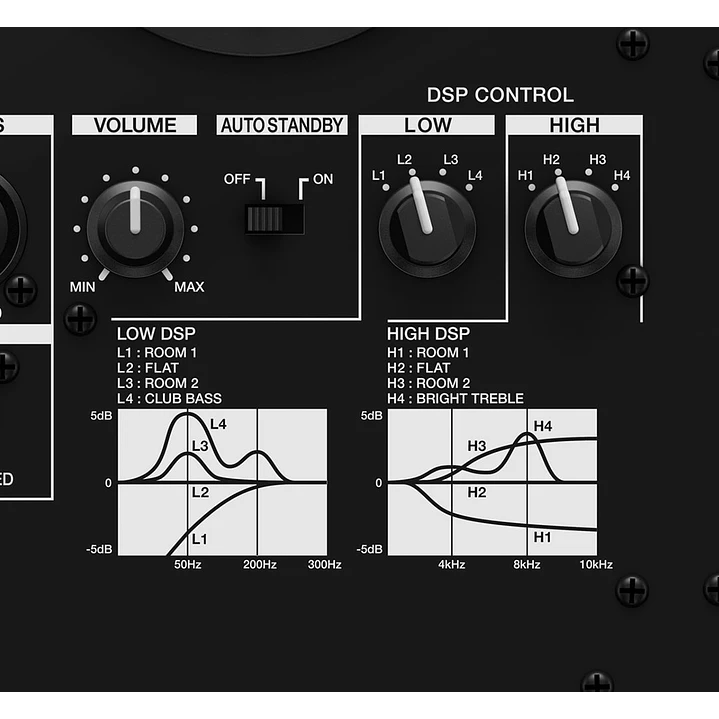This screenshot has height=719, width=719.
Task: Click the 4kHz axis label
Action: click(x=452, y=564)
